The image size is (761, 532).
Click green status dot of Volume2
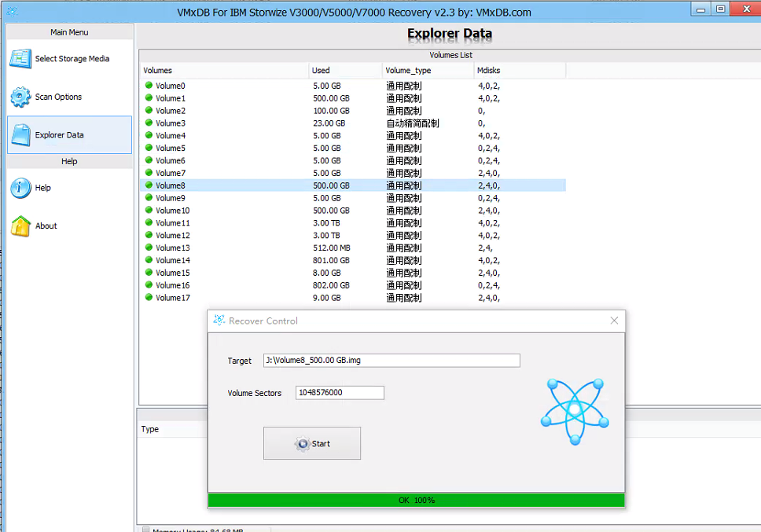pos(149,110)
